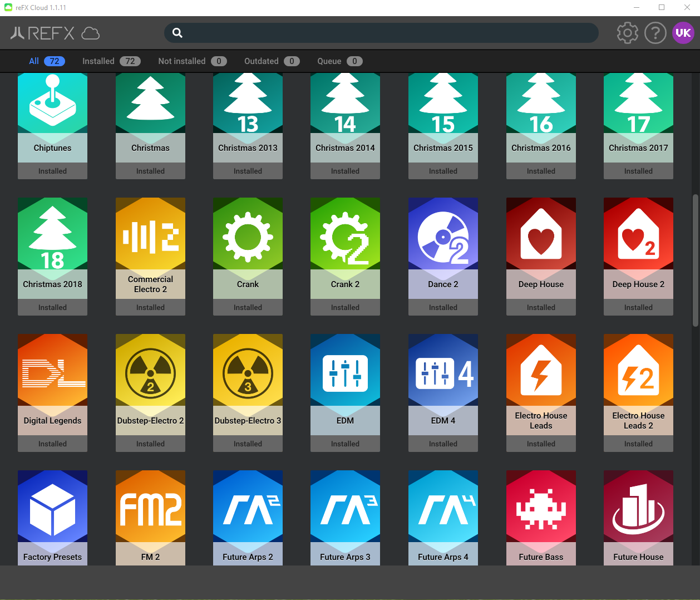Click the Electro House Leads name label
This screenshot has height=600, width=700.
(x=541, y=421)
